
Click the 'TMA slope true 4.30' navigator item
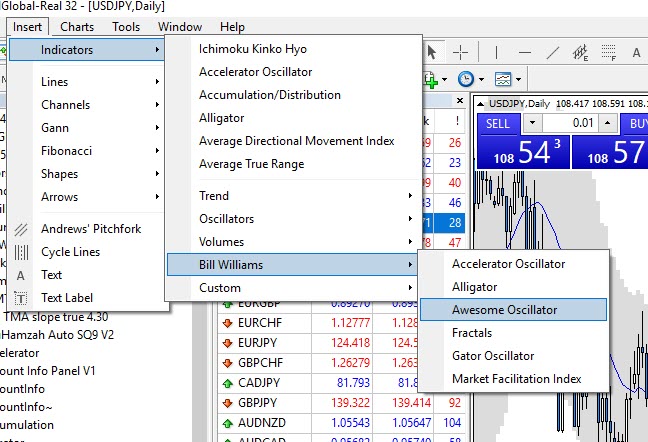[56, 317]
